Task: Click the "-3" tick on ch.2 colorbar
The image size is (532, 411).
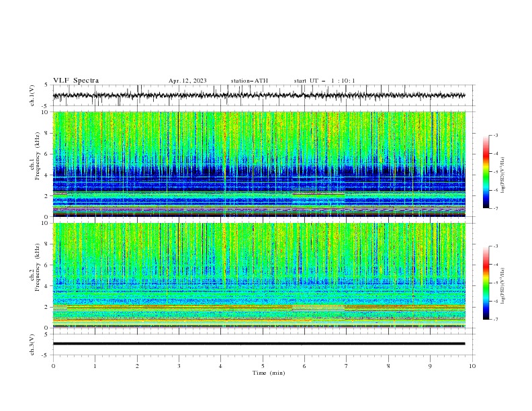Action: click(495, 246)
